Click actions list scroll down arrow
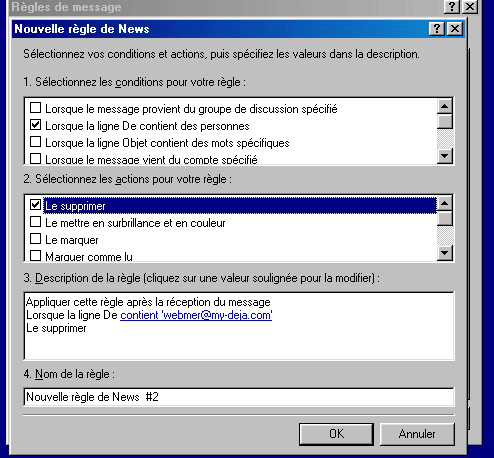This screenshot has width=494, height=458. (x=445, y=253)
